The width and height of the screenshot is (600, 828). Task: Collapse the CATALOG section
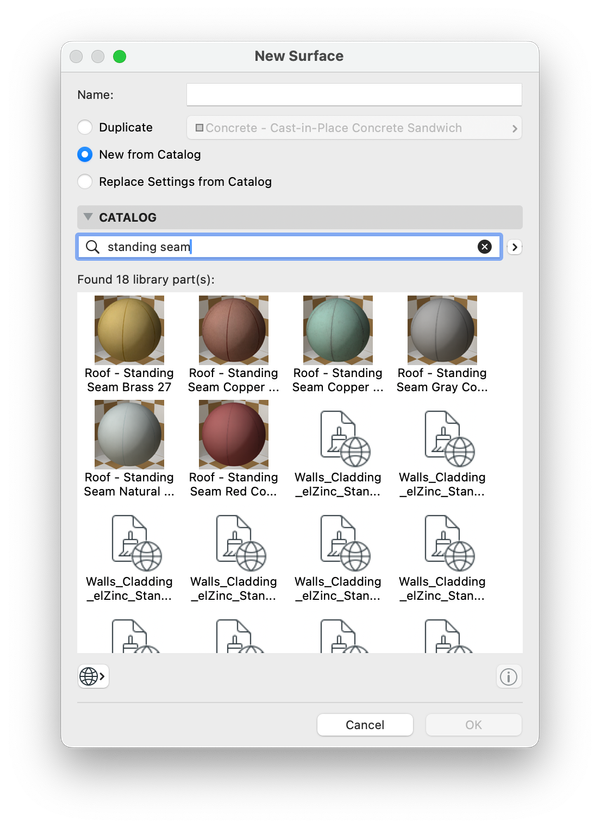tap(88, 217)
